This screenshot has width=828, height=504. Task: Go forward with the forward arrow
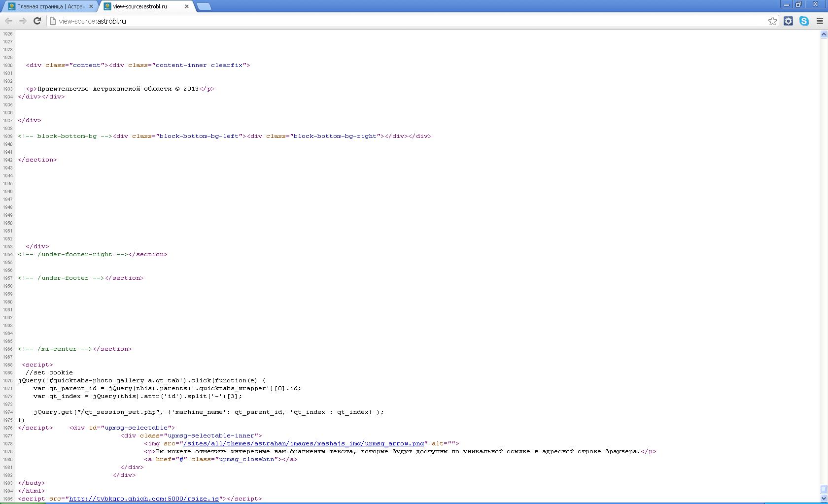click(x=23, y=21)
